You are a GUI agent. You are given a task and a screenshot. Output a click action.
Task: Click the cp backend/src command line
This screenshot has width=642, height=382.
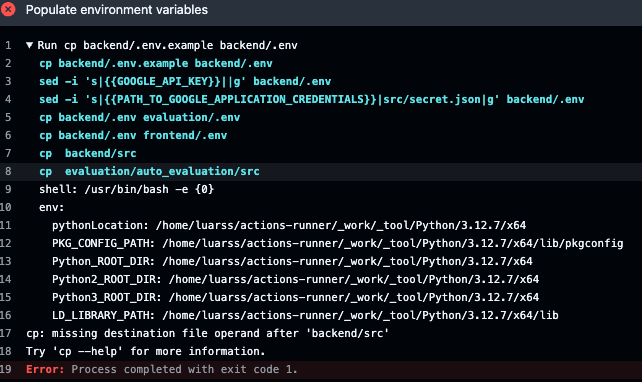(88, 153)
